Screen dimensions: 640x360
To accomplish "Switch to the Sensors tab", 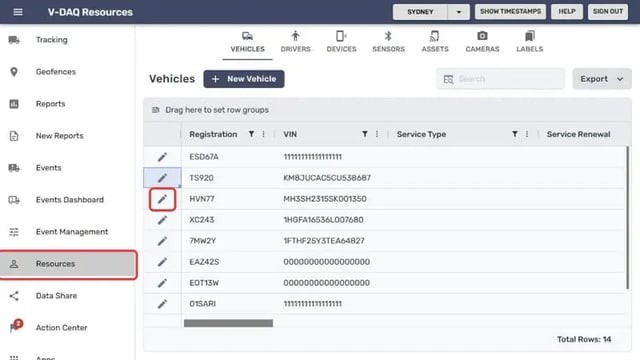I will coord(388,42).
